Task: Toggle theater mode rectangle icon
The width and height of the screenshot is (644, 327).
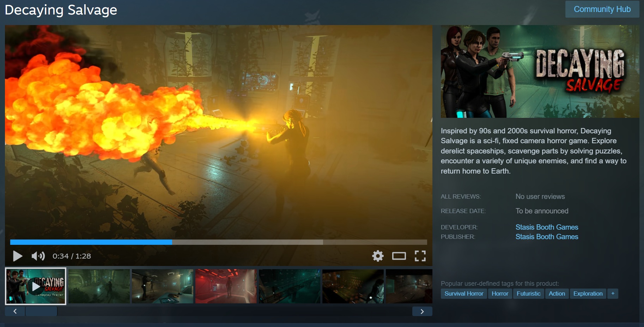Action: (399, 256)
